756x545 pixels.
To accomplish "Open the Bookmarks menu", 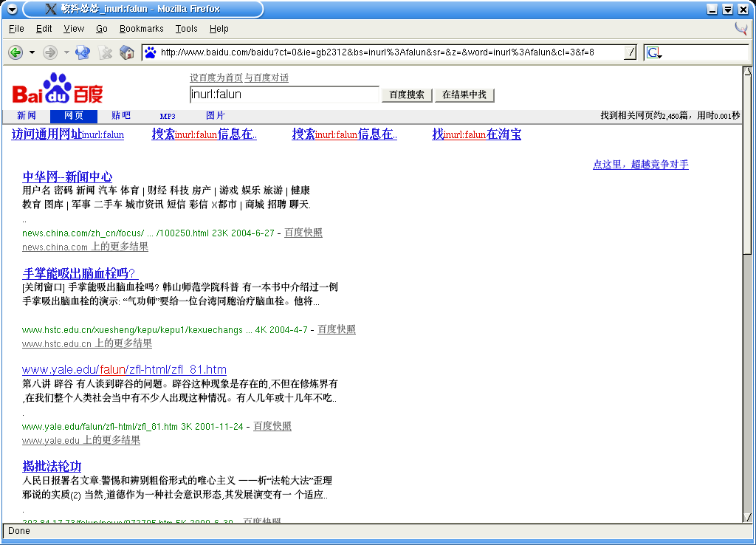I will tap(141, 29).
